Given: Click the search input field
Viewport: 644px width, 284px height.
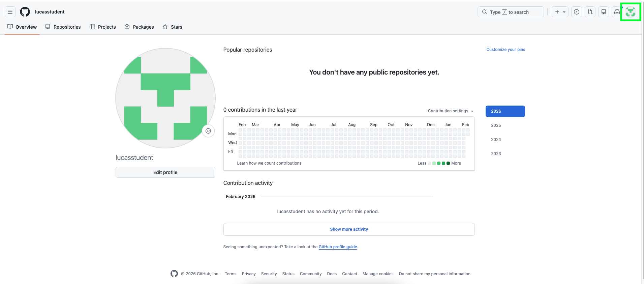Looking at the screenshot, I should point(511,12).
